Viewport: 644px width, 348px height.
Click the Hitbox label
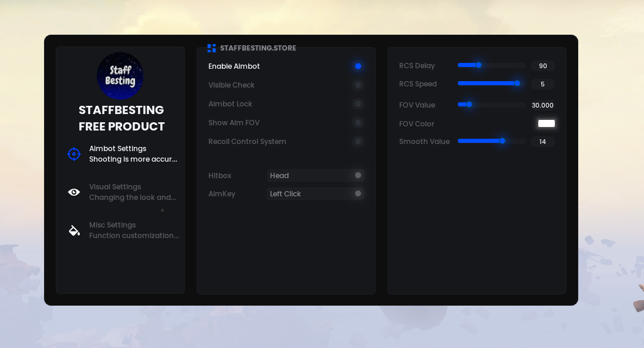(x=220, y=176)
